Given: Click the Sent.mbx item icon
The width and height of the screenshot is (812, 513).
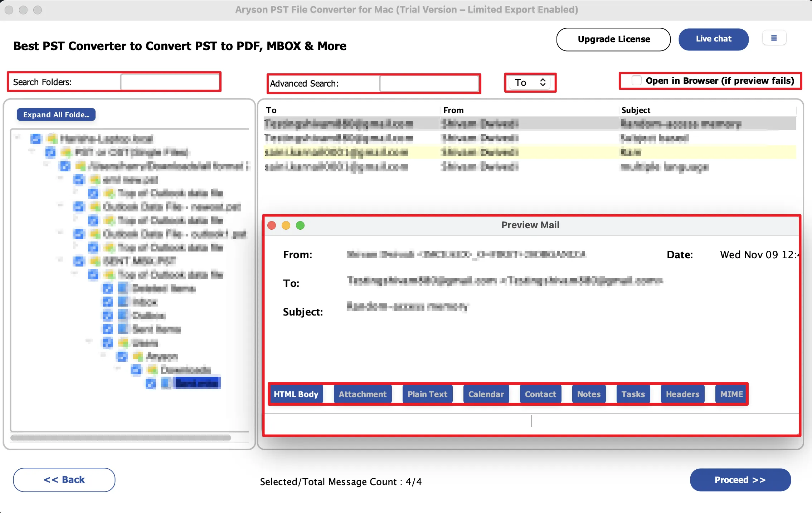Looking at the screenshot, I should click(x=165, y=383).
